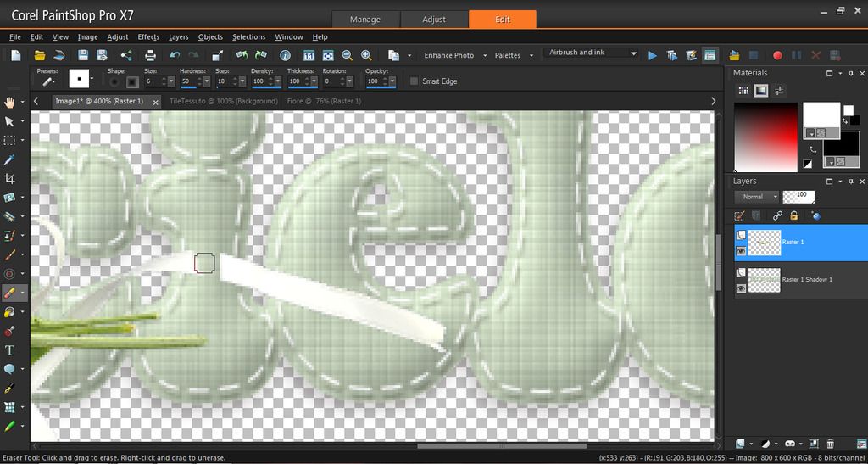This screenshot has height=464, width=868.
Task: Click Enhance Photo button
Action: point(449,55)
